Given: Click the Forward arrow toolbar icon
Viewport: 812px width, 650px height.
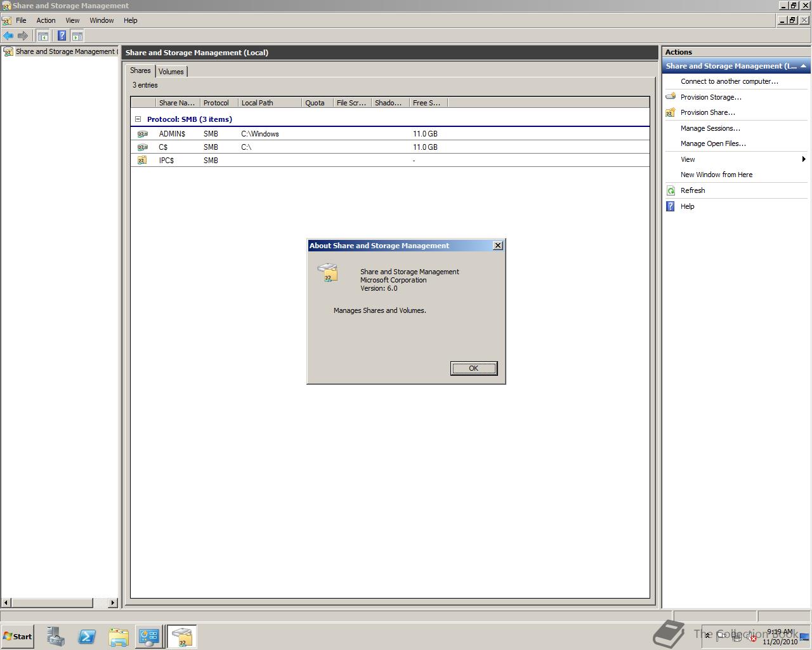Looking at the screenshot, I should (x=23, y=36).
